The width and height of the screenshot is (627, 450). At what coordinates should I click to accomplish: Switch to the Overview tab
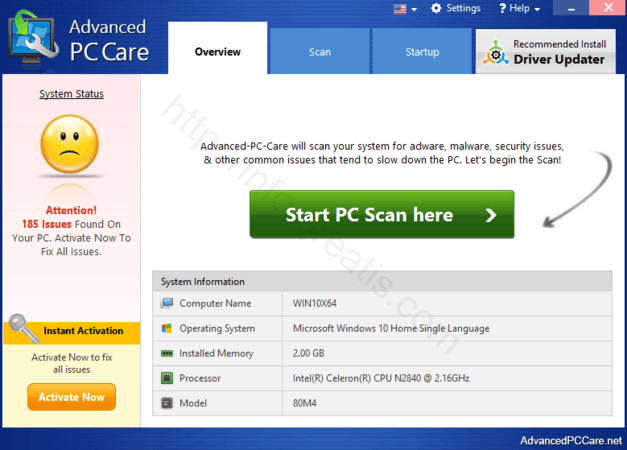coord(218,51)
